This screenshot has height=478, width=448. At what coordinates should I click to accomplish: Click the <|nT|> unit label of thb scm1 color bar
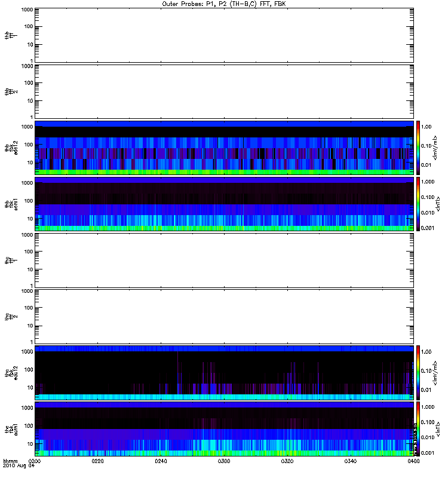(x=438, y=204)
